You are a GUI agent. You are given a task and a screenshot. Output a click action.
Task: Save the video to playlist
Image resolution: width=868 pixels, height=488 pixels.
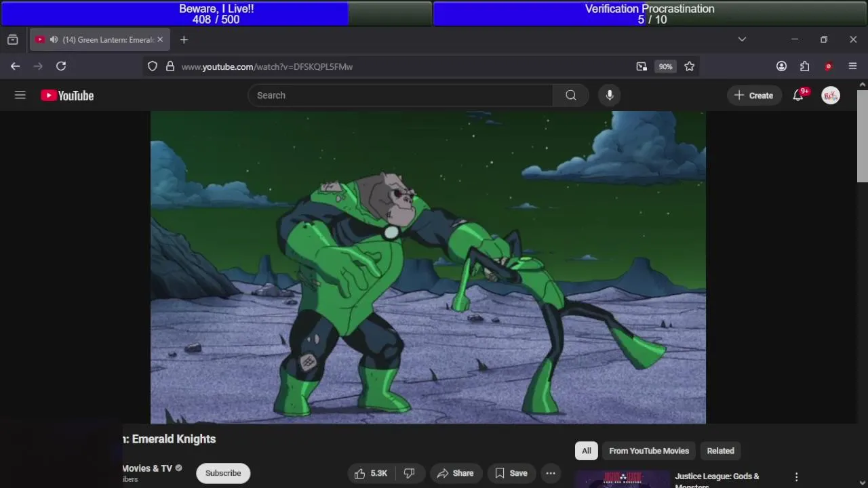click(x=511, y=473)
